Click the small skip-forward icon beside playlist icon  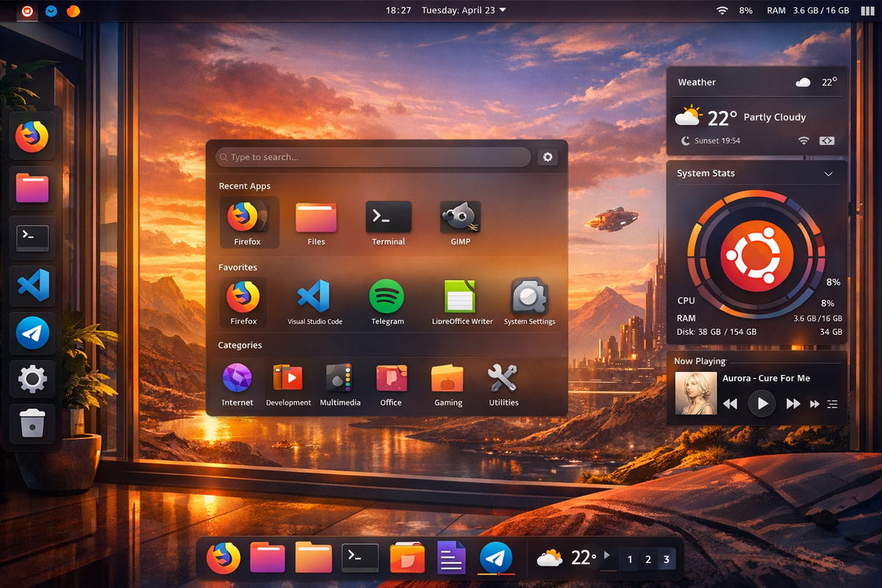point(814,404)
